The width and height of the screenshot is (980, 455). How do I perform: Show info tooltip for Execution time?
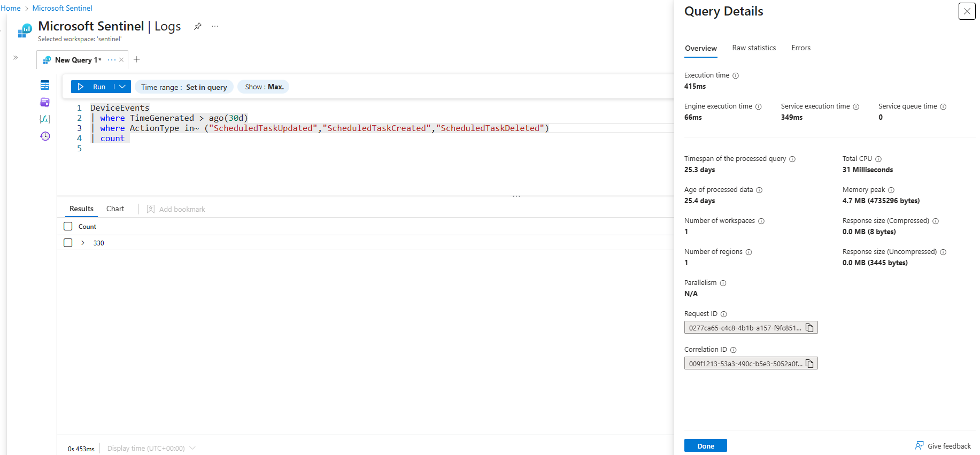pyautogui.click(x=736, y=76)
